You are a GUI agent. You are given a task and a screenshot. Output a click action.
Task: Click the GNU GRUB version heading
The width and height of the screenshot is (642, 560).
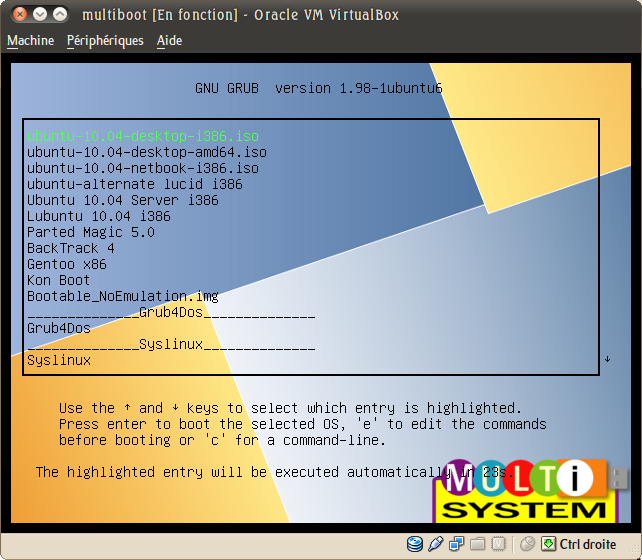pos(319,88)
